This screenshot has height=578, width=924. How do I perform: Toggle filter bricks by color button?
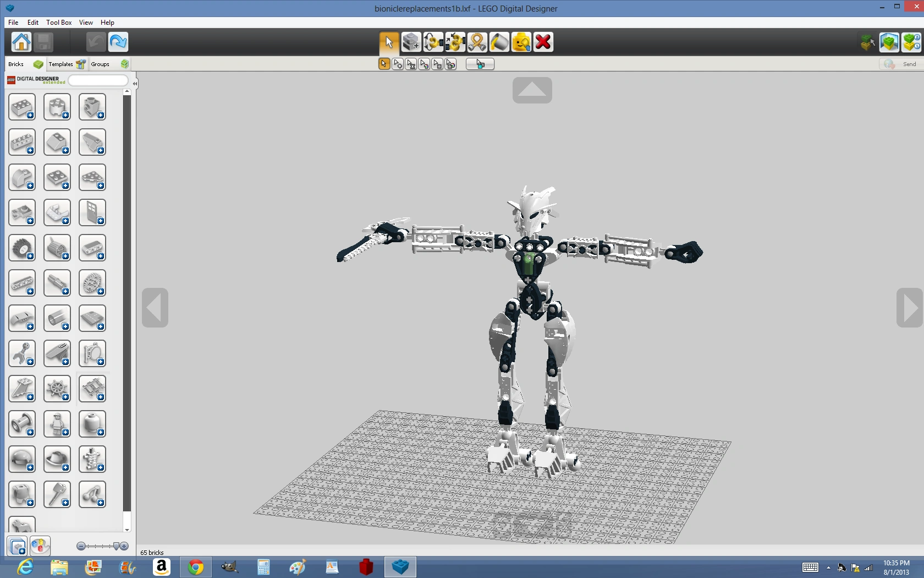tap(40, 546)
